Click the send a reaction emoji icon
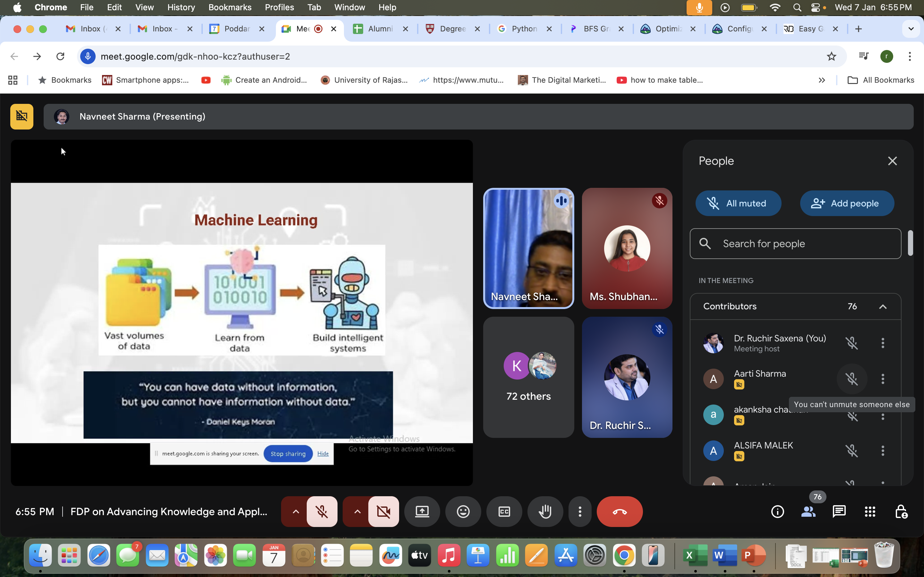Image resolution: width=924 pixels, height=577 pixels. 463,511
